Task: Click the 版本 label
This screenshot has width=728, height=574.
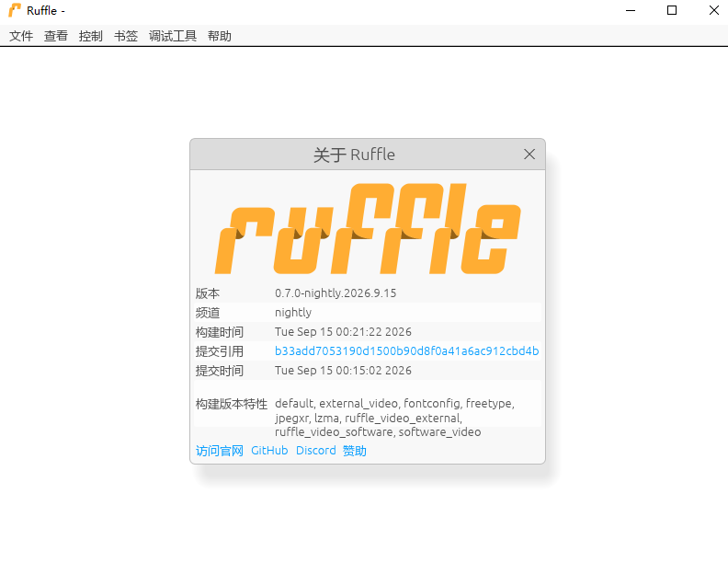Action: pyautogui.click(x=208, y=293)
